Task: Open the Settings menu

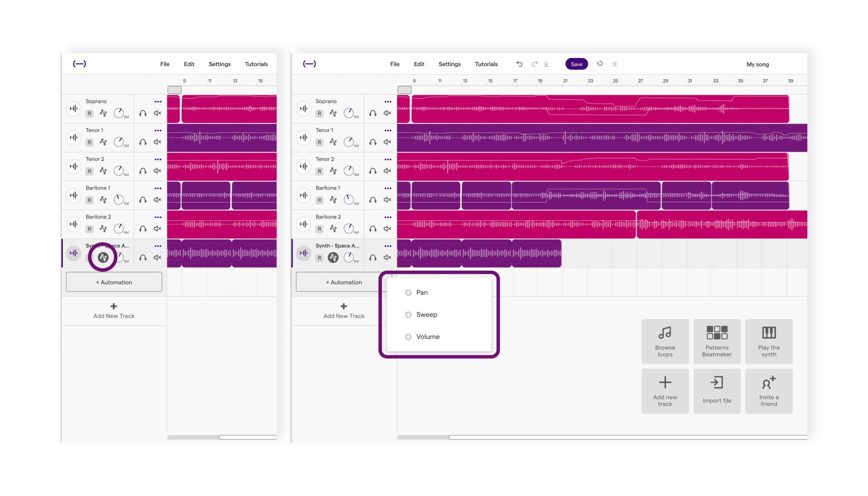Action: tap(449, 64)
